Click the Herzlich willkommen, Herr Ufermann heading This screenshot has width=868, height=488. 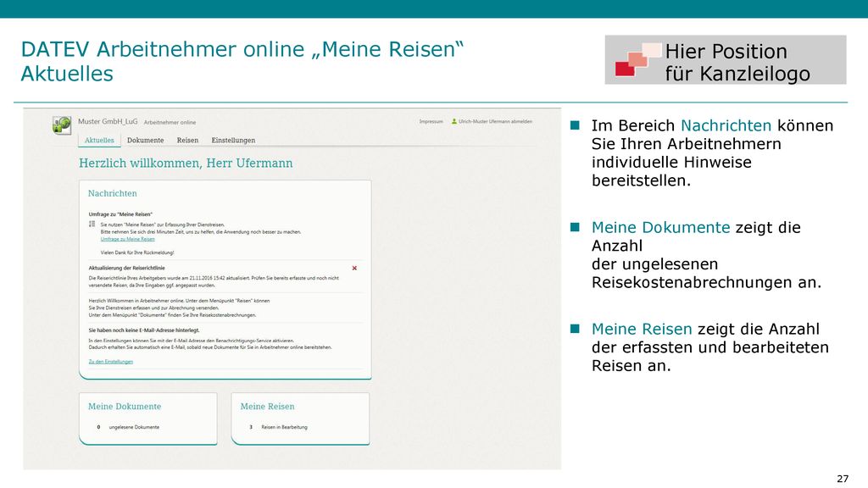tap(186, 164)
